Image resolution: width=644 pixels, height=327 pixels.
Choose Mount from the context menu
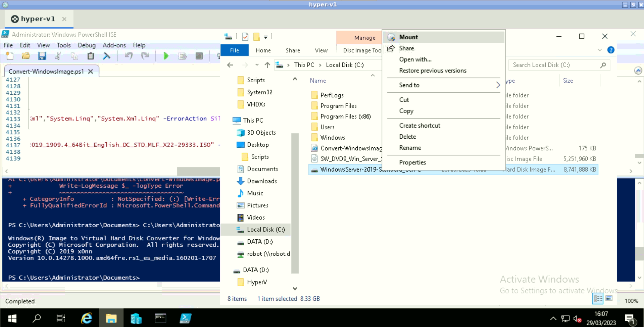443,37
